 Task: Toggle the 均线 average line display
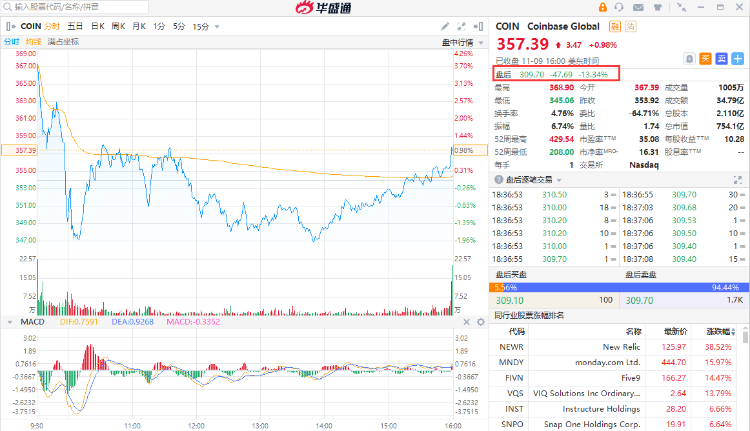click(33, 42)
